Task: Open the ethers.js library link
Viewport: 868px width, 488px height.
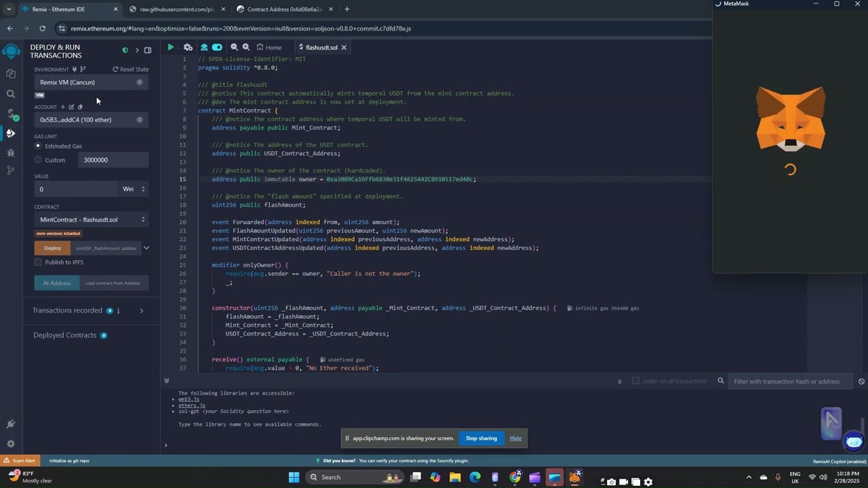Action: click(192, 405)
